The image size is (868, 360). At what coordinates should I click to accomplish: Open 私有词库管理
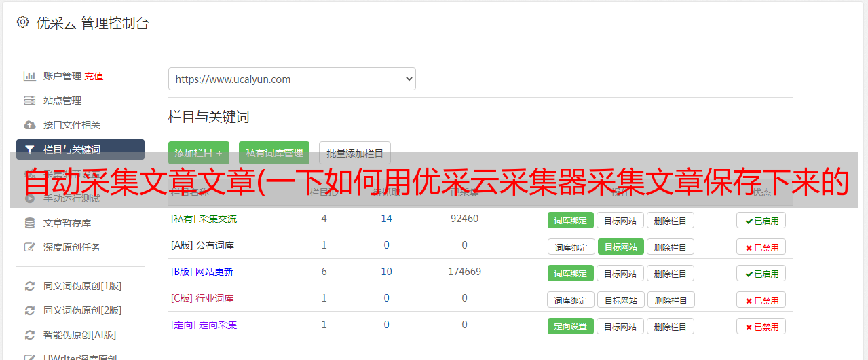click(x=274, y=153)
